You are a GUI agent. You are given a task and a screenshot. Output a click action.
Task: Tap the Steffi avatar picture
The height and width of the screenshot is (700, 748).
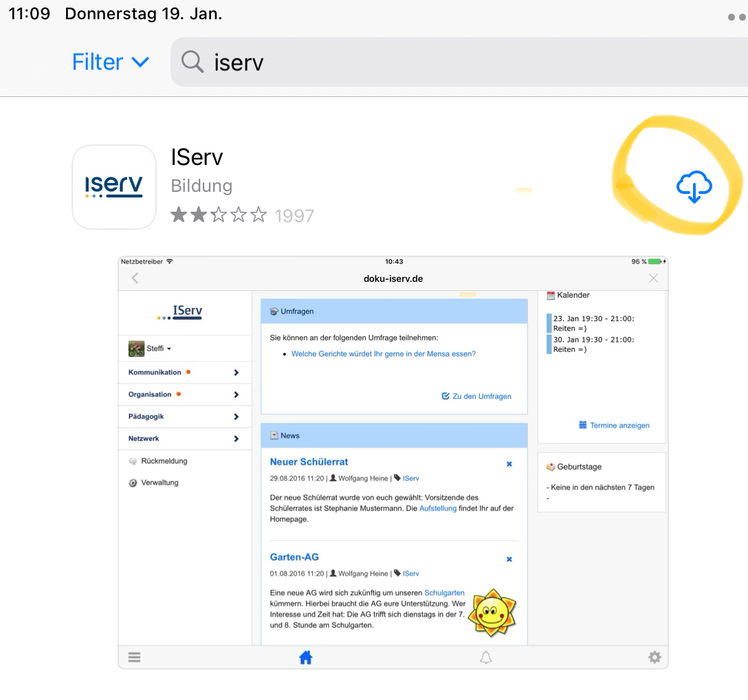(x=136, y=349)
